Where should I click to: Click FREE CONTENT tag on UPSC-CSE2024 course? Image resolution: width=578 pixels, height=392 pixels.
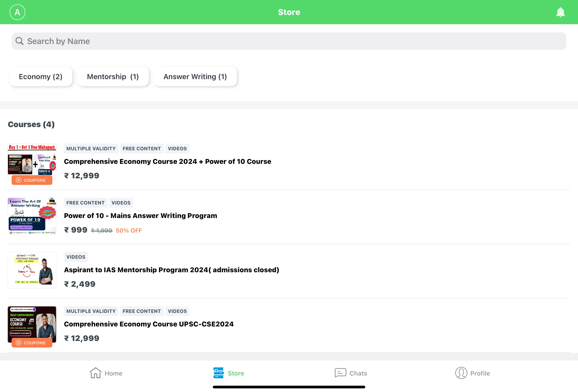coord(142,311)
